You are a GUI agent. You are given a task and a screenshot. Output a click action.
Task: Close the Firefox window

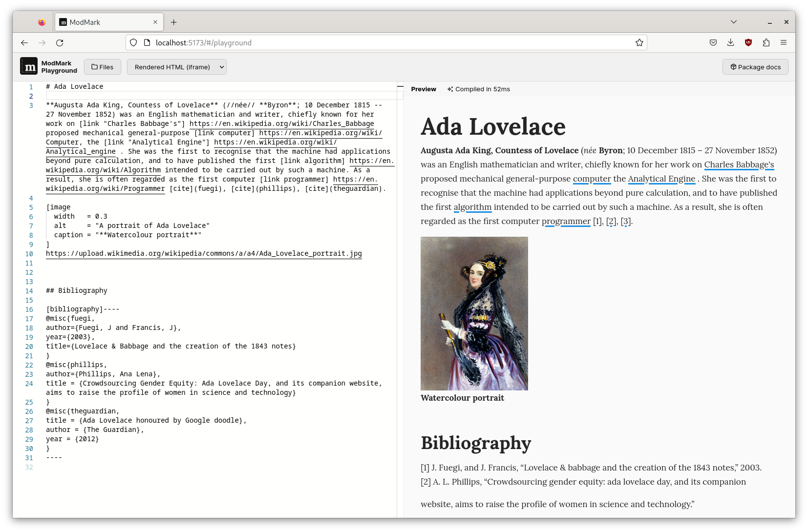(787, 22)
